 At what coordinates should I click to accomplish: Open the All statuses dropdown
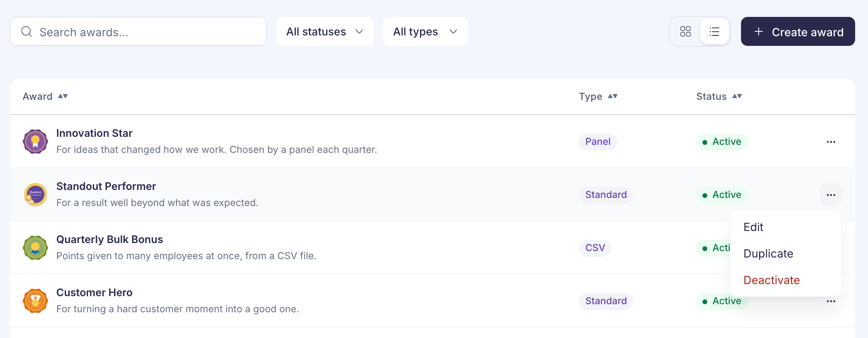[x=325, y=31]
